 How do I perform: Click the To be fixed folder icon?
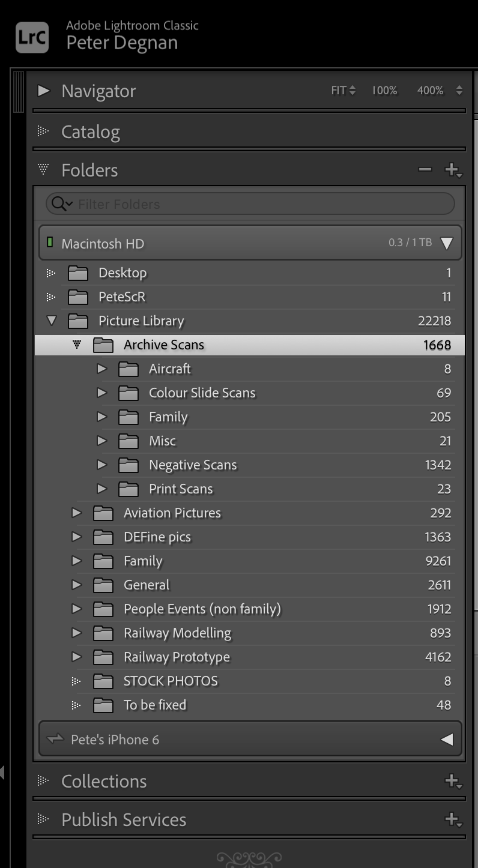tap(103, 705)
